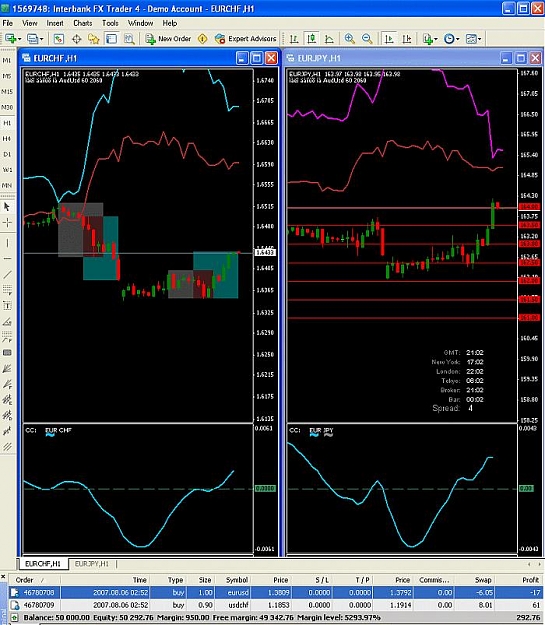Select order 46780708 eurusd row
Image resolution: width=545 pixels, height=625 pixels.
pyautogui.click(x=275, y=592)
